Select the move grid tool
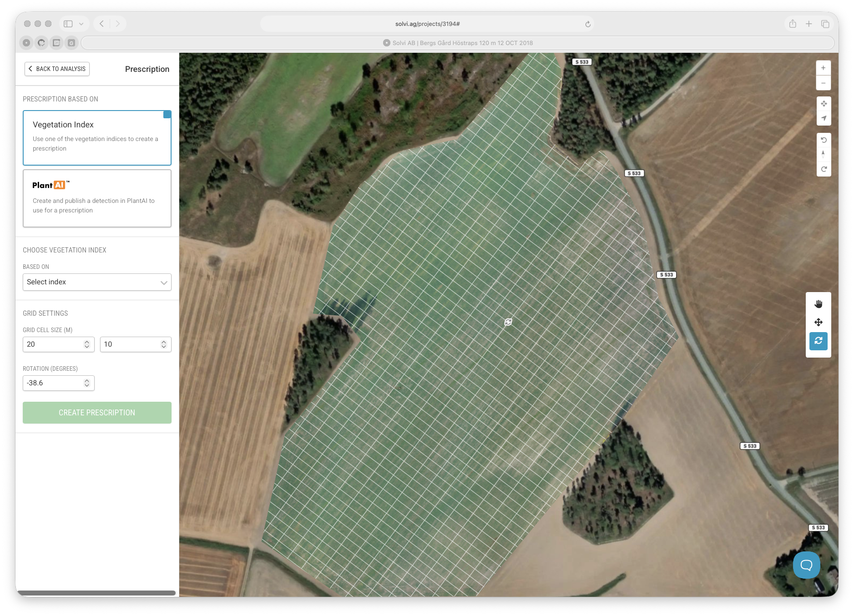The height and width of the screenshot is (616, 854). click(818, 323)
